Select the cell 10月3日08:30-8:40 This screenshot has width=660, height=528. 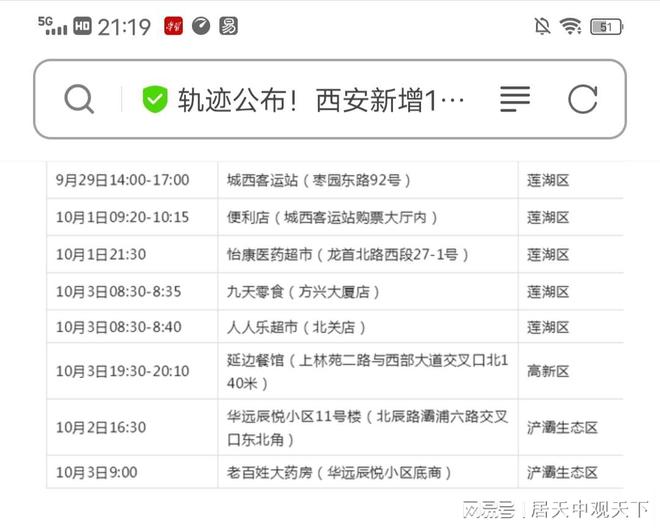click(132, 327)
